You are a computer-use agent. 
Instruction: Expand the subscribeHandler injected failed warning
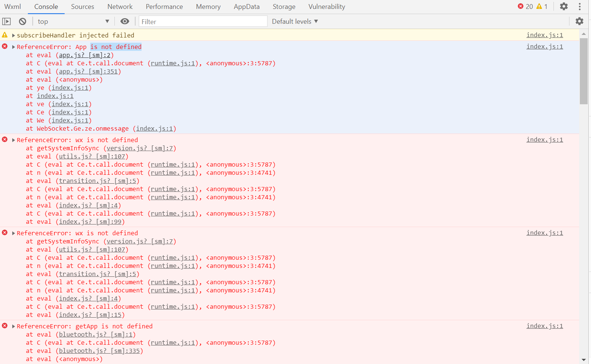[x=14, y=35]
